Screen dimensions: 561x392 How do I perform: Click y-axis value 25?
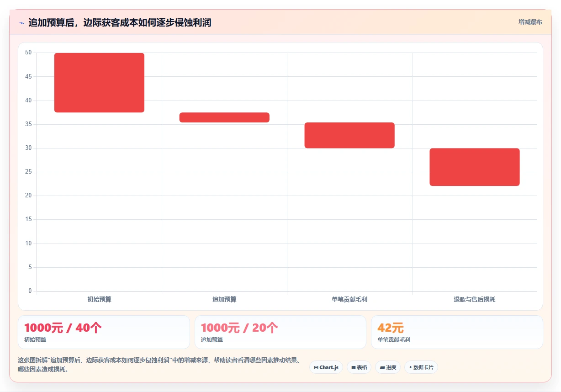pos(28,172)
